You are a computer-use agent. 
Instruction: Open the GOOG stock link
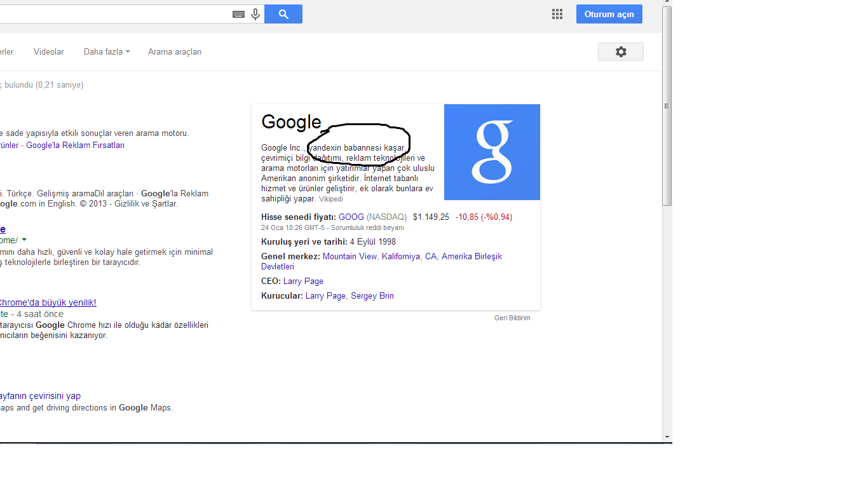(351, 217)
